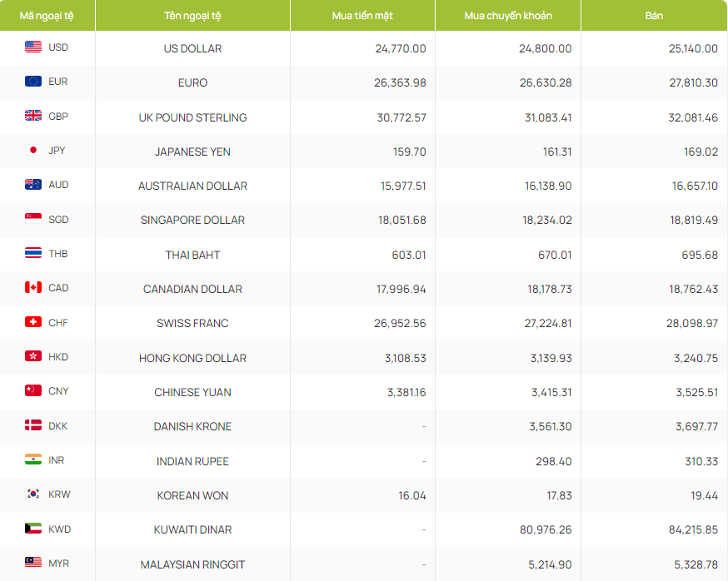Image resolution: width=728 pixels, height=581 pixels.
Task: Select the US DOLLAR currency name
Action: tap(192, 48)
